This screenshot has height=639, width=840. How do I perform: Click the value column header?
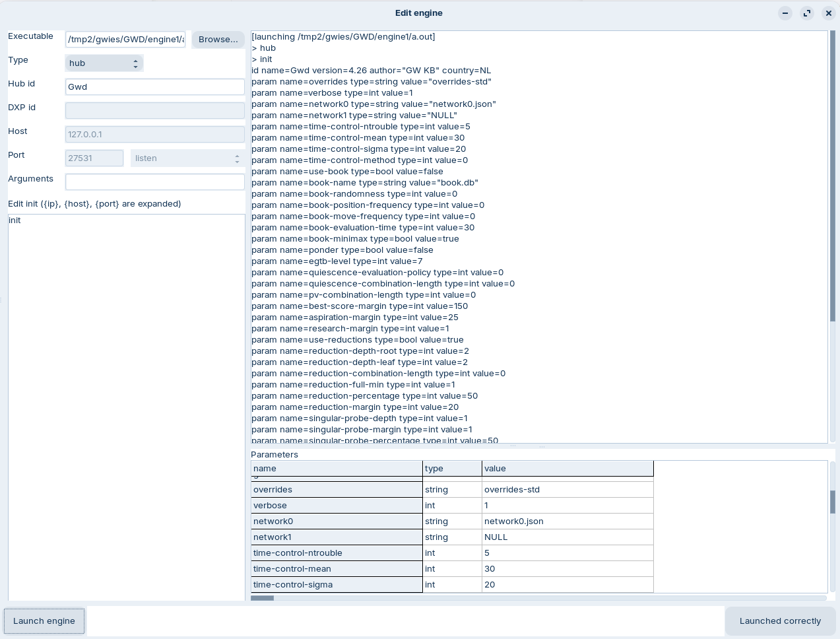click(x=567, y=469)
